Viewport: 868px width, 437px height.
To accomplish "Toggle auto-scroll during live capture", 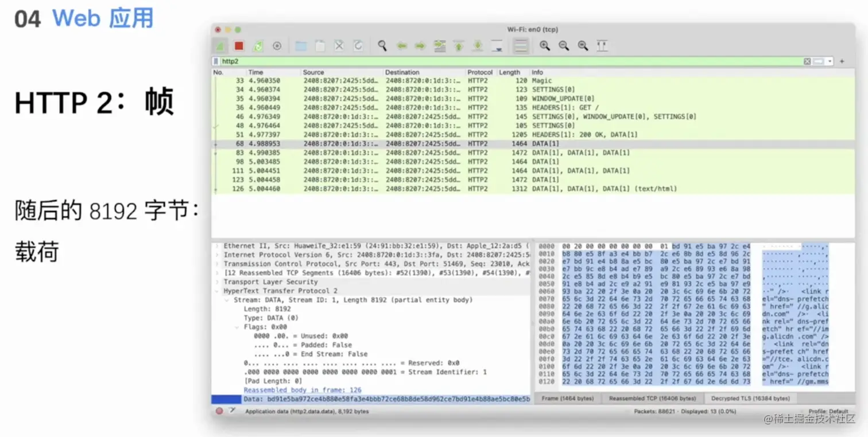I will [x=497, y=46].
